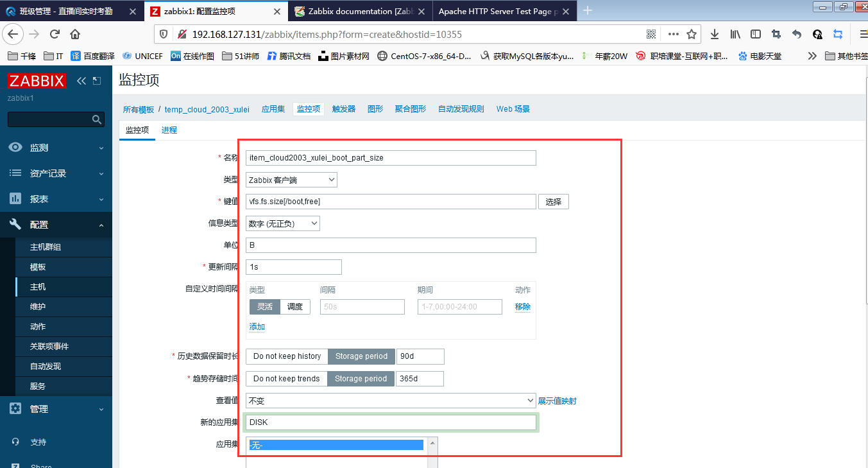Open temp_cloud_2003_xulei template link

tap(207, 109)
